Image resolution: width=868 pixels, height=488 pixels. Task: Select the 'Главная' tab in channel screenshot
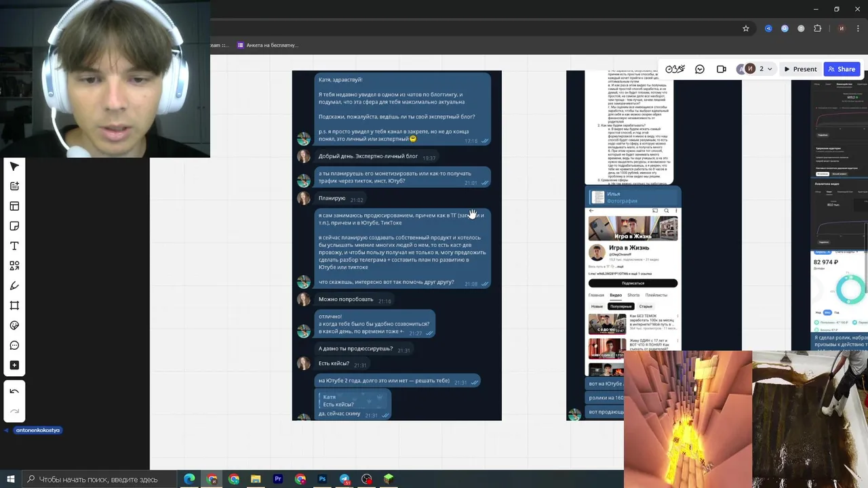click(x=596, y=296)
